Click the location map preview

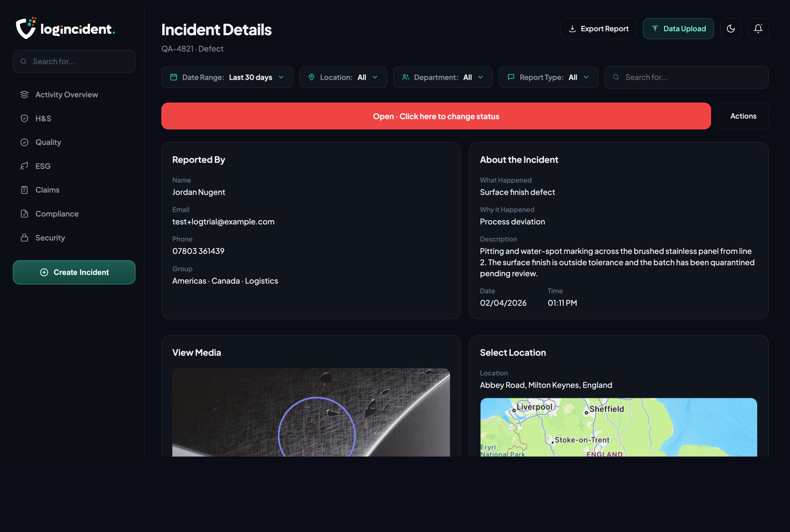pos(619,427)
